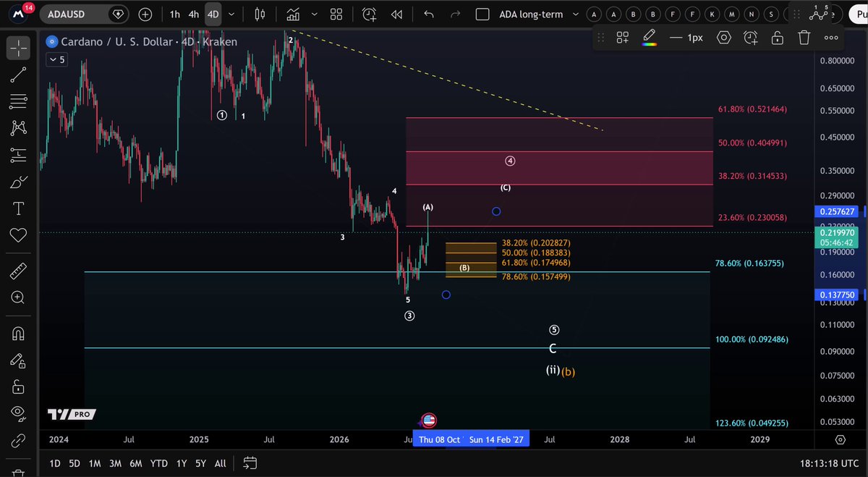The height and width of the screenshot is (477, 868).
Task: Select the YTD date range
Action: (x=158, y=463)
